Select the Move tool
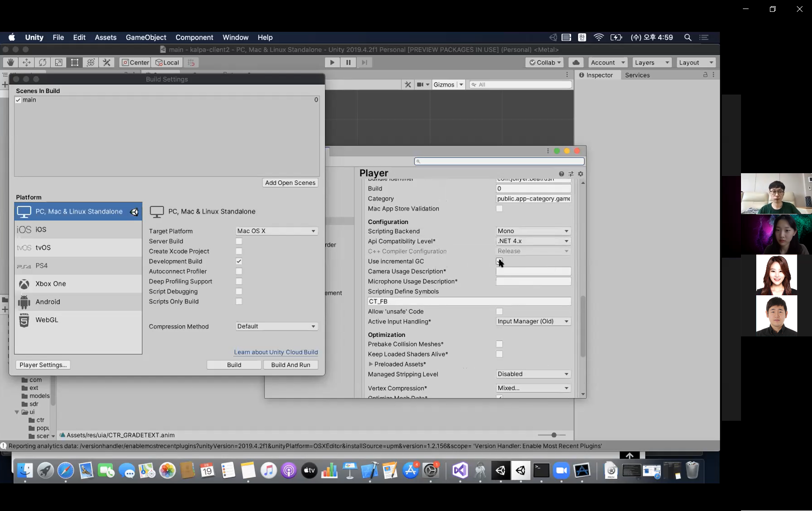This screenshot has width=812, height=511. (26, 62)
